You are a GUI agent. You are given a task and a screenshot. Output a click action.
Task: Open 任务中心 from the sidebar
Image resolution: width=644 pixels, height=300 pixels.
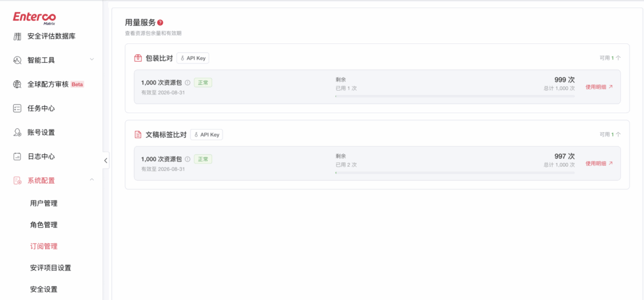tap(41, 109)
